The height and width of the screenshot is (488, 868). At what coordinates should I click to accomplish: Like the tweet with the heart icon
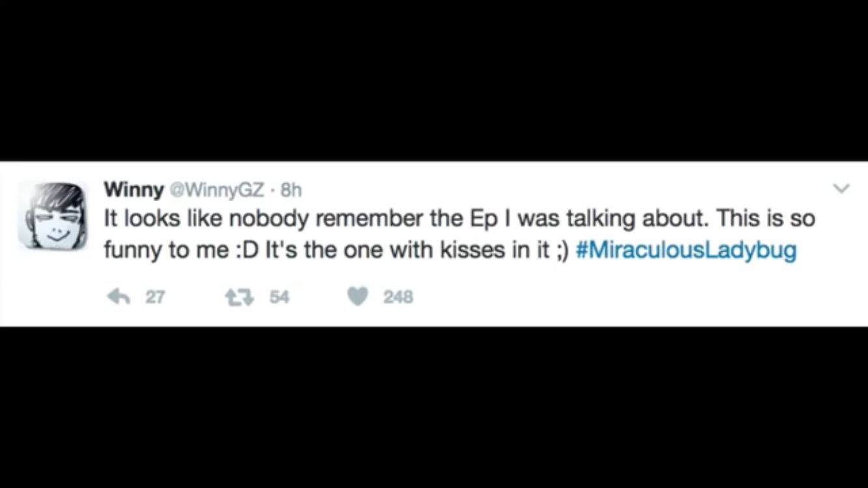pyautogui.click(x=357, y=297)
